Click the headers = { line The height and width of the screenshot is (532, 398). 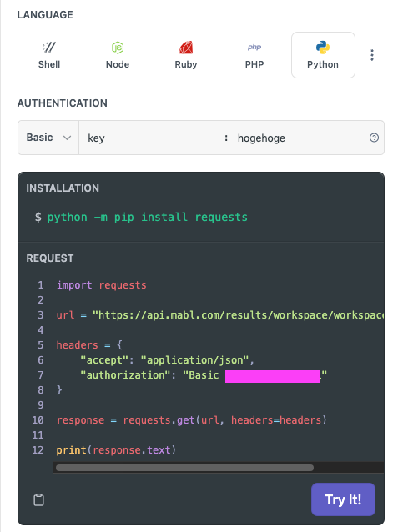tap(89, 345)
